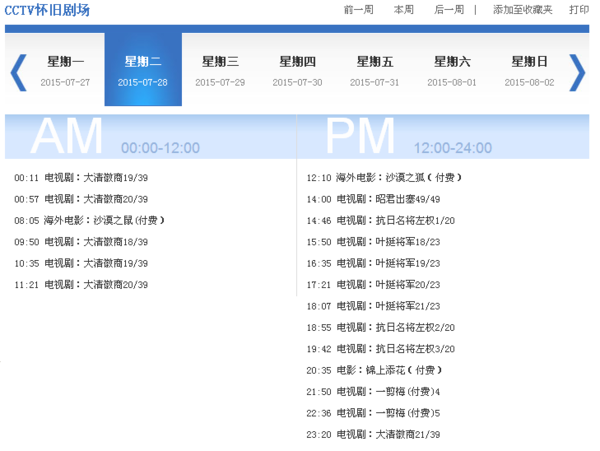The image size is (600, 451).
Task: Select the 星期三 2015-07-29 tab
Action: pyautogui.click(x=220, y=70)
